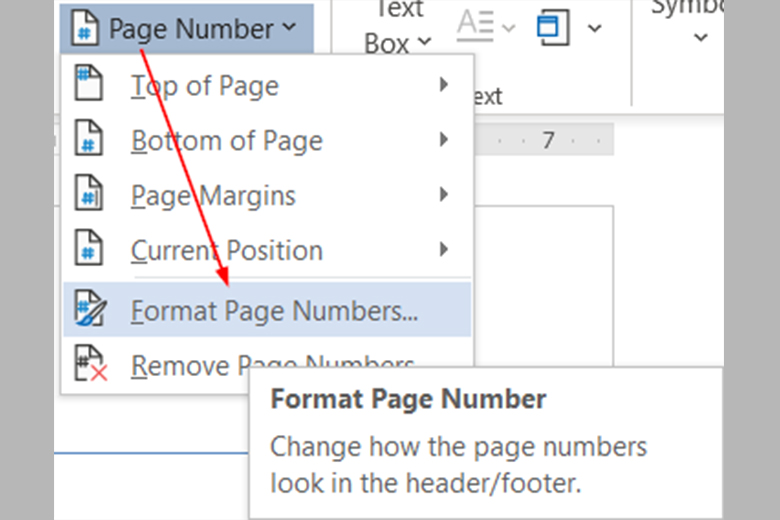Image resolution: width=780 pixels, height=520 pixels.
Task: Click the tooltip text 'Change how the page numbers'
Action: click(458, 447)
